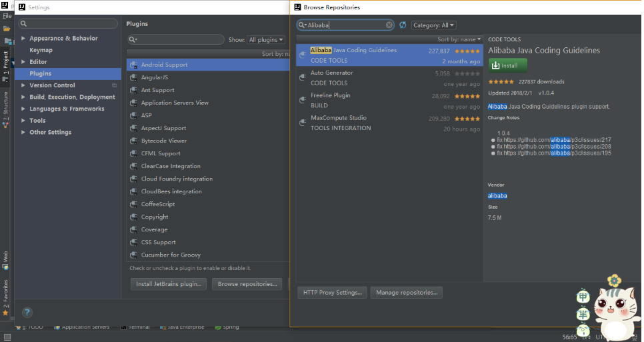Open the File menu
This screenshot has width=644, height=342.
7,16
